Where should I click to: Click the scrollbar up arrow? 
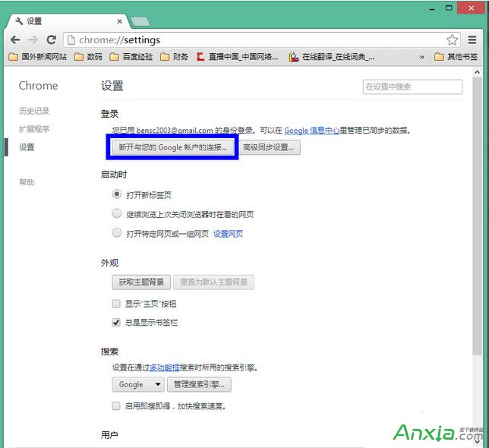pos(477,72)
